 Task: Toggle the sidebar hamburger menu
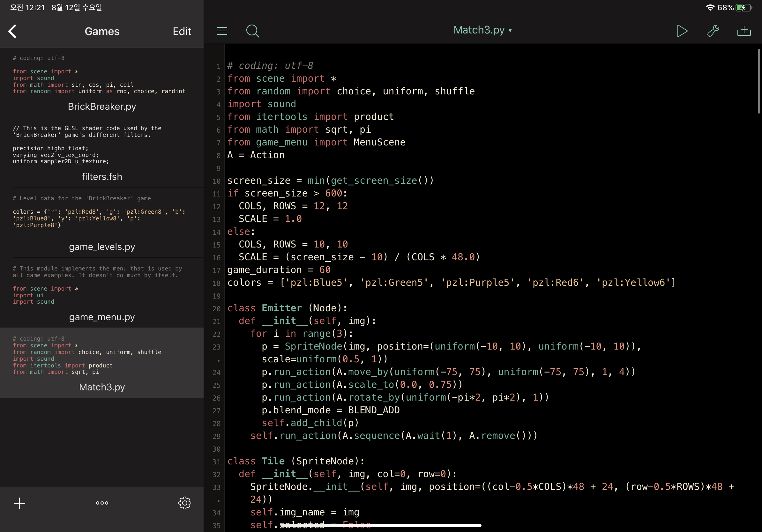point(222,31)
